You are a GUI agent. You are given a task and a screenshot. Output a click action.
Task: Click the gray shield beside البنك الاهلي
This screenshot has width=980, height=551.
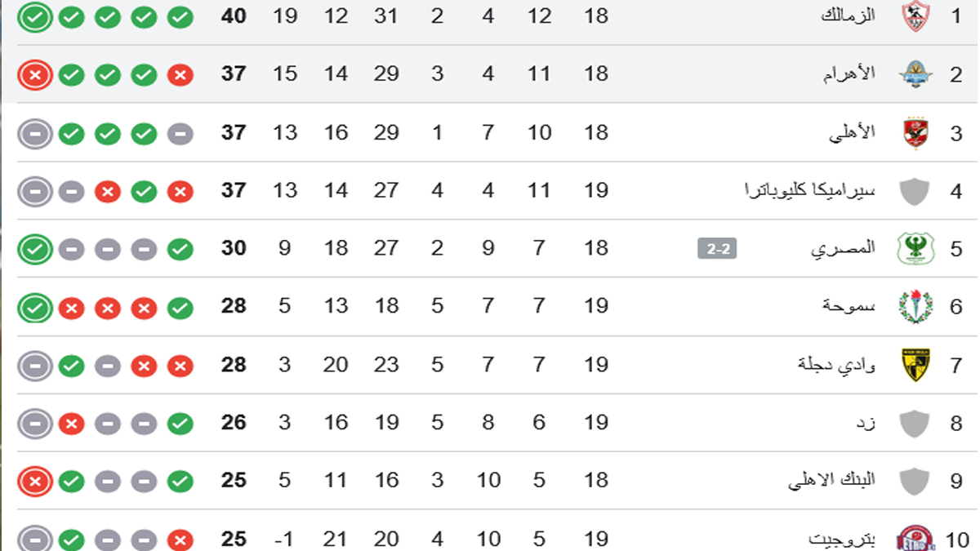(x=915, y=481)
